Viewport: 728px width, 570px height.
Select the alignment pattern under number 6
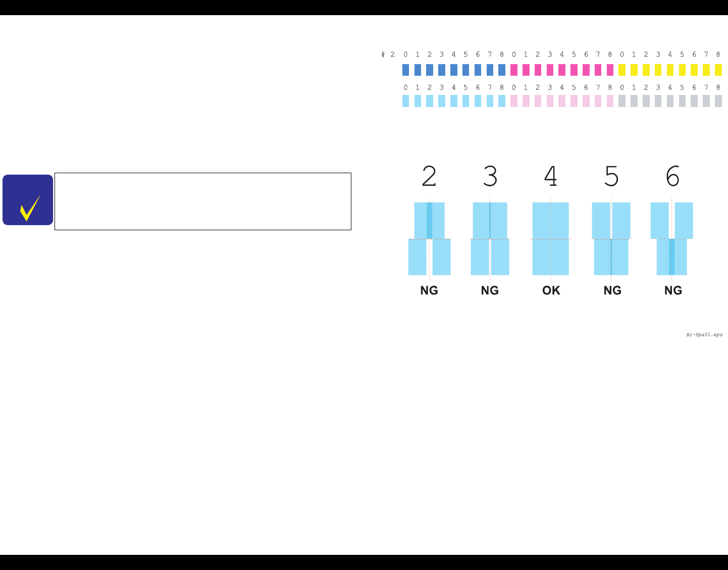671,239
